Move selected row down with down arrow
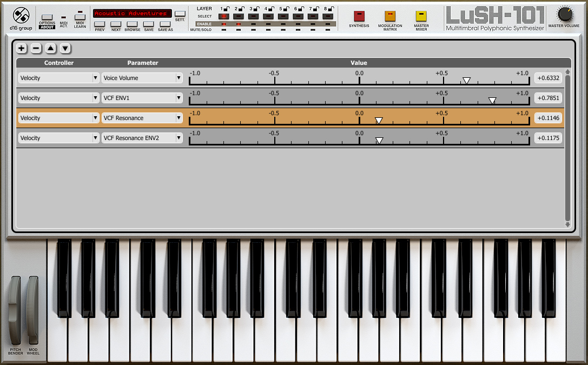This screenshot has height=365, width=588. (x=65, y=48)
